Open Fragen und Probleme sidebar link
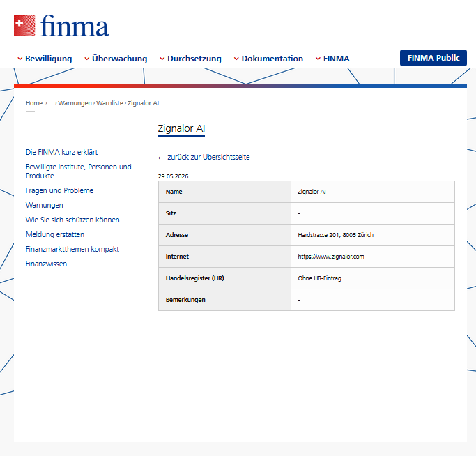This screenshot has height=456, width=476. coord(59,190)
